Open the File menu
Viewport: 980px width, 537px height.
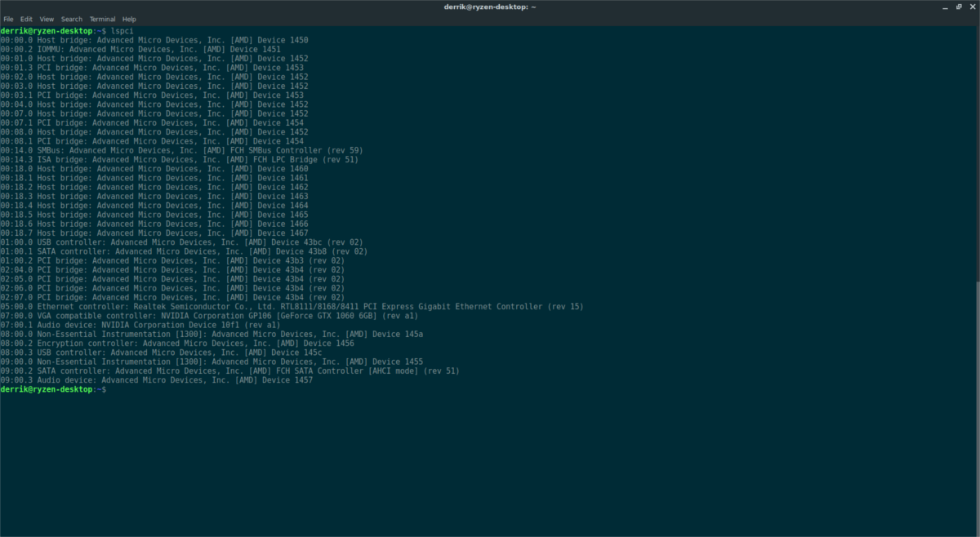[8, 19]
